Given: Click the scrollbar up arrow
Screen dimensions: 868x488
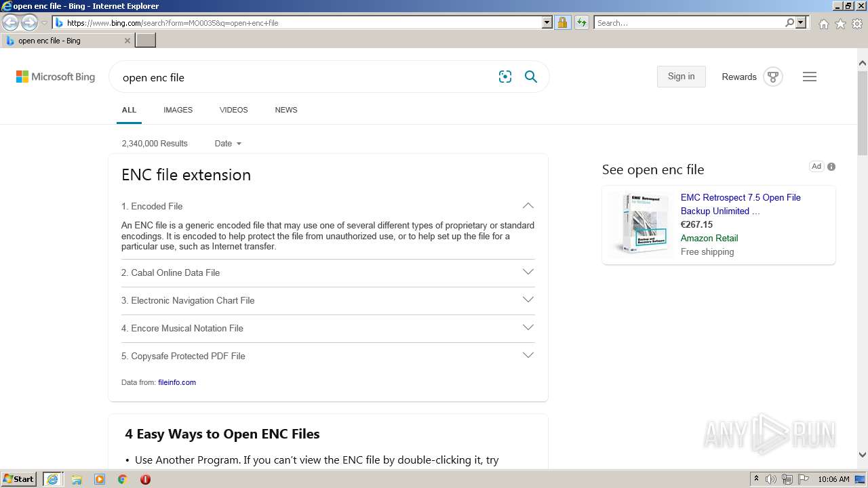Looking at the screenshot, I should [863, 64].
